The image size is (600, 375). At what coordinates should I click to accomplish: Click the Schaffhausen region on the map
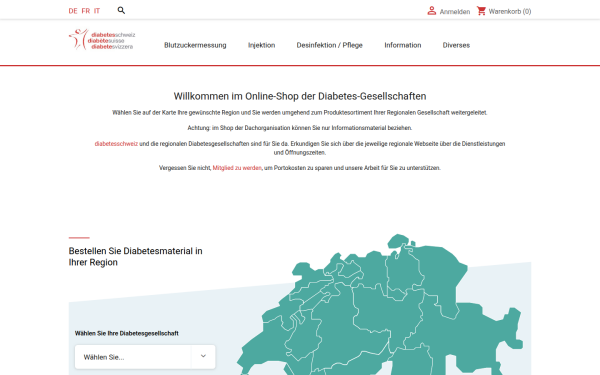tap(398, 241)
